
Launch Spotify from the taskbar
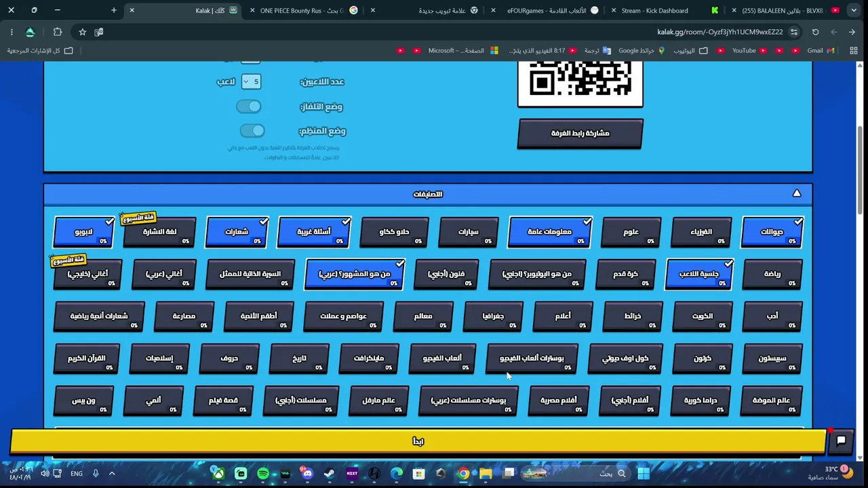coord(263,474)
